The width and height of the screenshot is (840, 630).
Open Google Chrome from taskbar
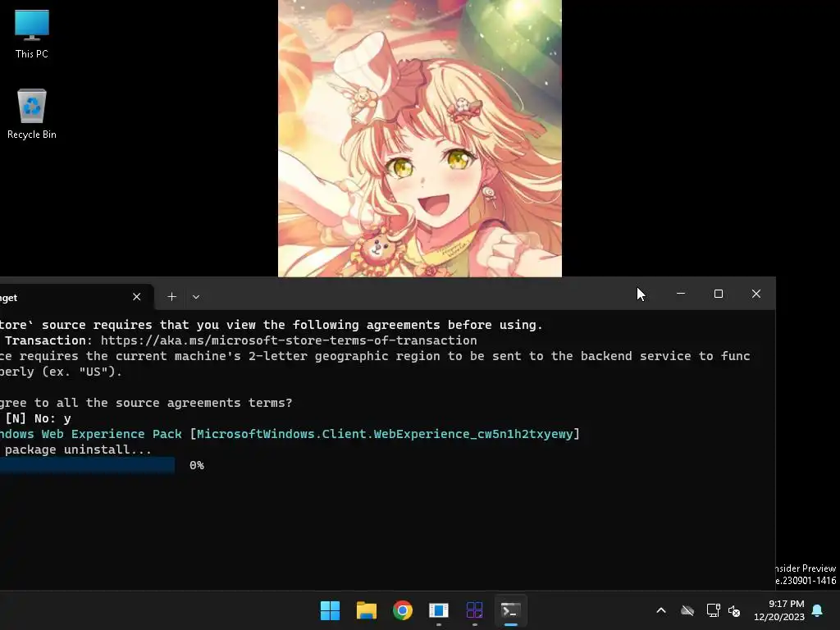coord(402,610)
